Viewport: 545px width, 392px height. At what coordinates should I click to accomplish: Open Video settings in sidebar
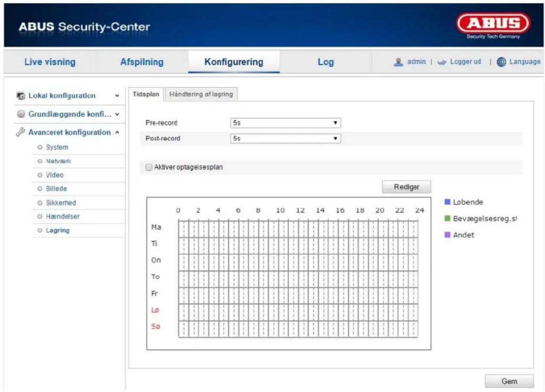55,175
